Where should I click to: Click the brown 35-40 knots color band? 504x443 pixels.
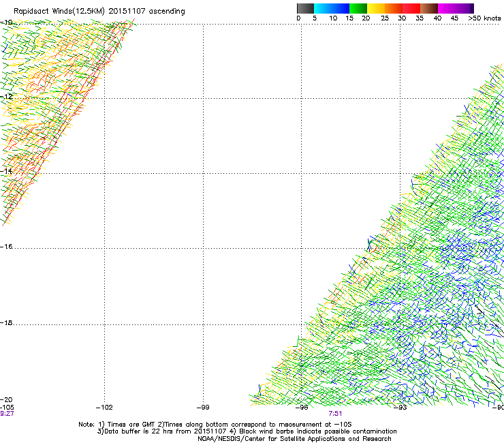[x=429, y=8]
